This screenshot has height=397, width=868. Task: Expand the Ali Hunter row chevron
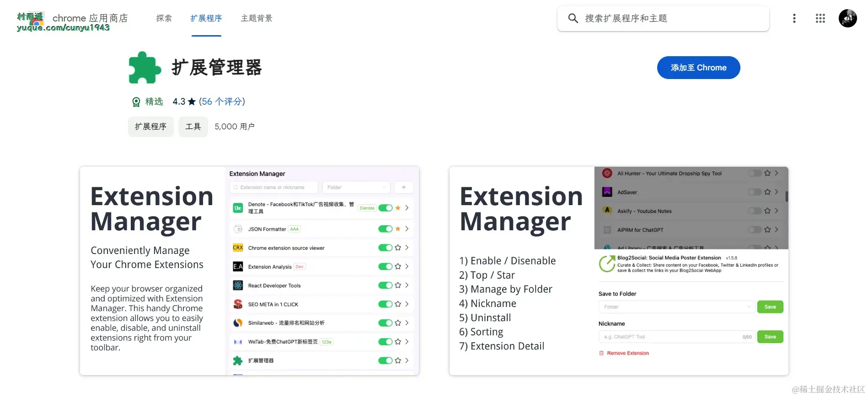pos(777,173)
